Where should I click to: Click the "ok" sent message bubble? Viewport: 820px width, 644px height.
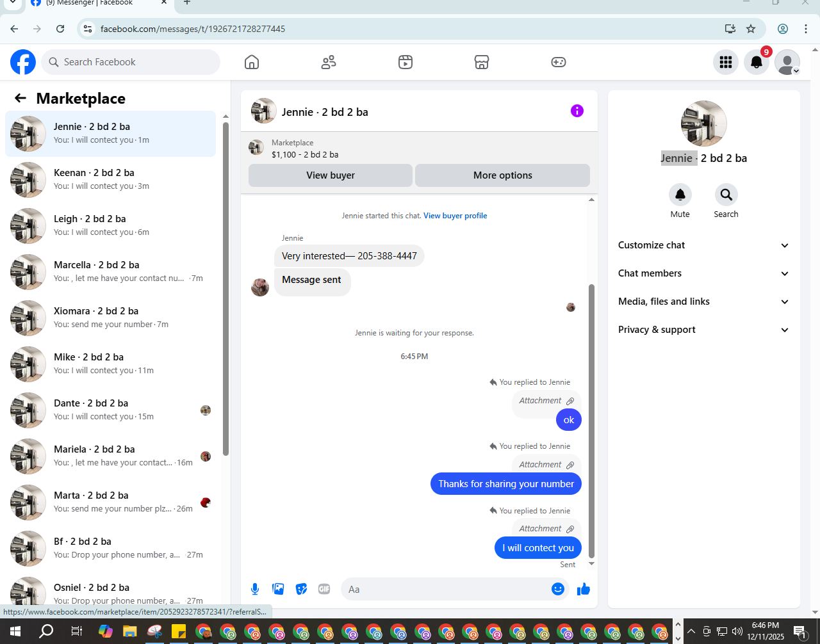(x=569, y=420)
